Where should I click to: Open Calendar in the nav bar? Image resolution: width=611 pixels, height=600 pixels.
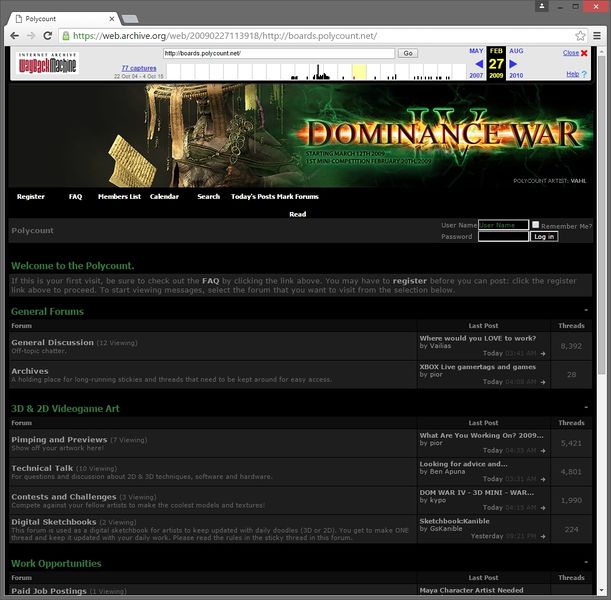[x=164, y=197]
